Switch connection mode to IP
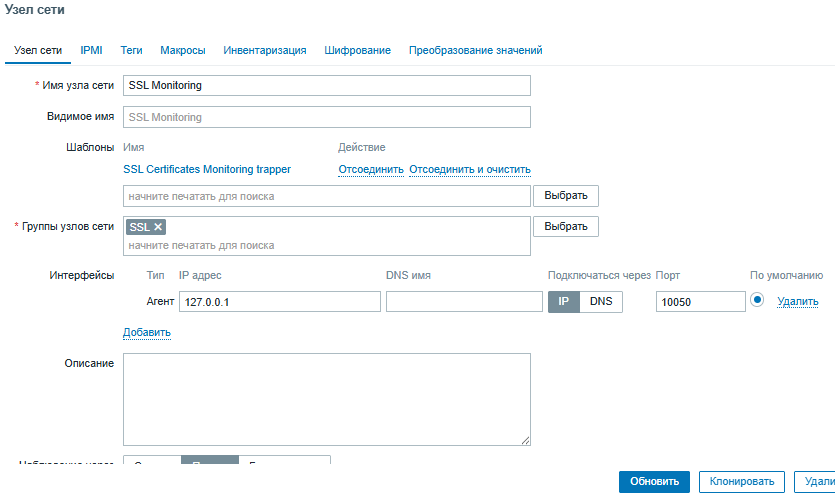This screenshot has width=835, height=496. click(x=563, y=302)
